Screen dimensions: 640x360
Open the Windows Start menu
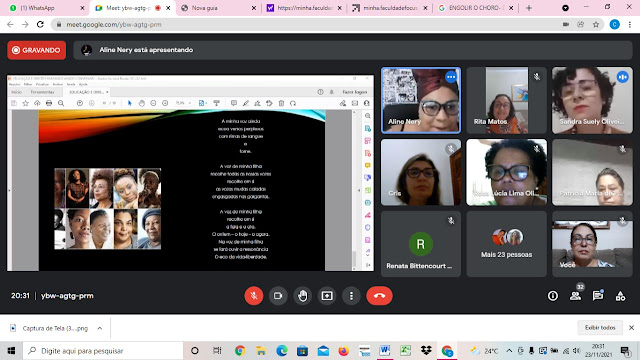tap(11, 351)
